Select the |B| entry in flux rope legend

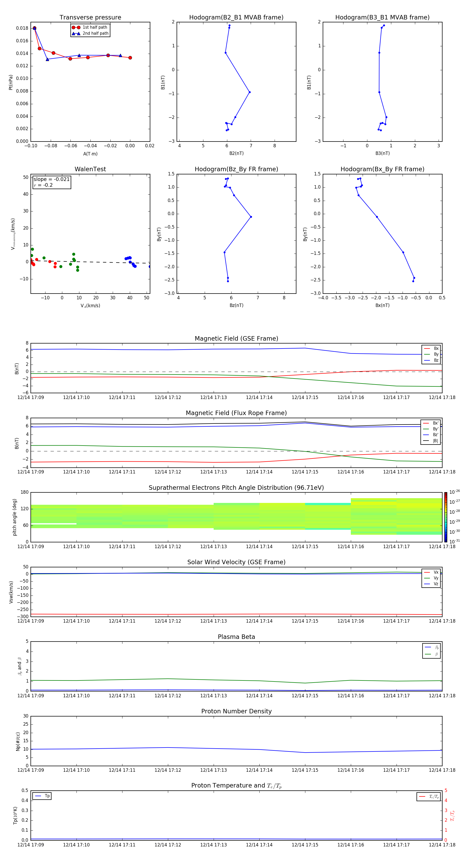(431, 441)
